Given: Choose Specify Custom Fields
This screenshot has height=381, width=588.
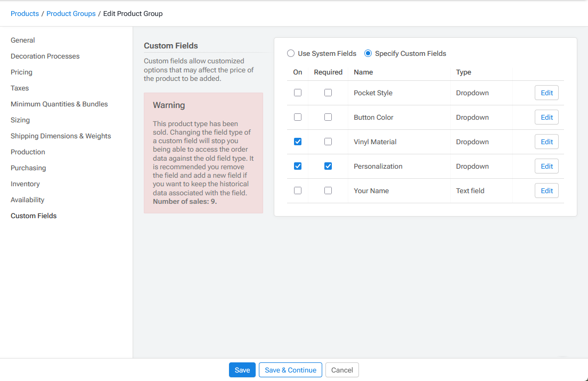Looking at the screenshot, I should (367, 53).
